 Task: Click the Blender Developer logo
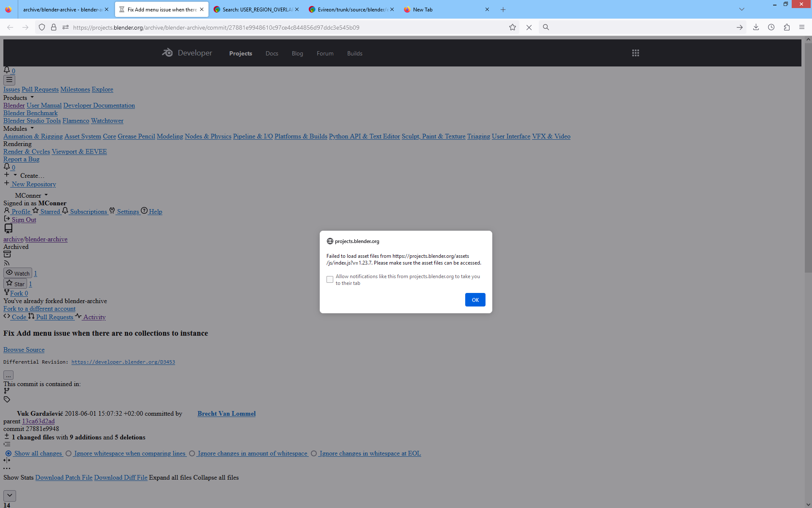tap(187, 53)
